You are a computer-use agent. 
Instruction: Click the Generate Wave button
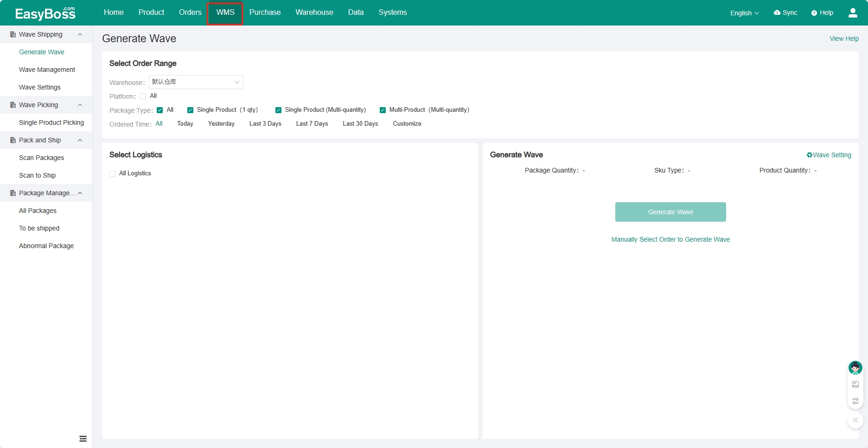(670, 212)
